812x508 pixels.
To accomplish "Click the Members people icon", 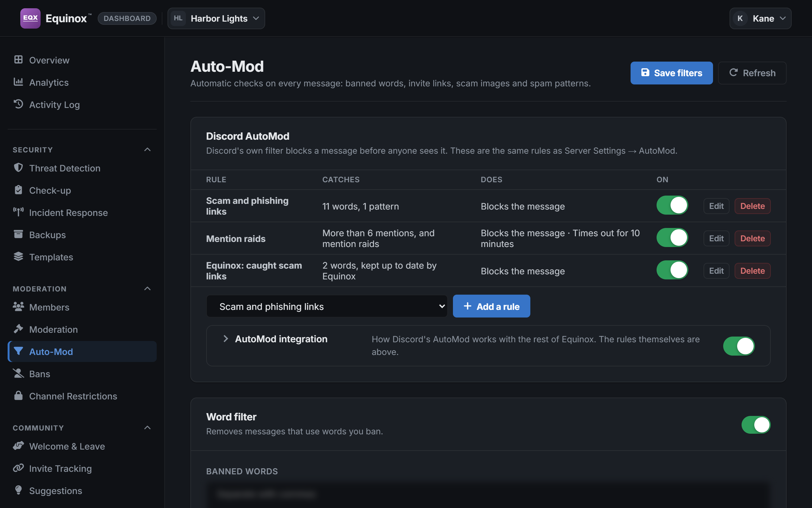I will (x=18, y=306).
